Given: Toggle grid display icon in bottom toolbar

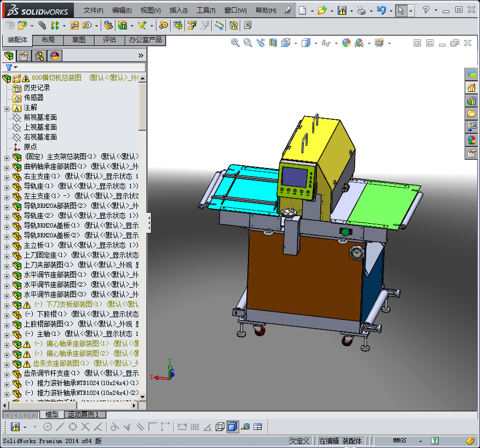Looking at the screenshot, I should coord(195,427).
